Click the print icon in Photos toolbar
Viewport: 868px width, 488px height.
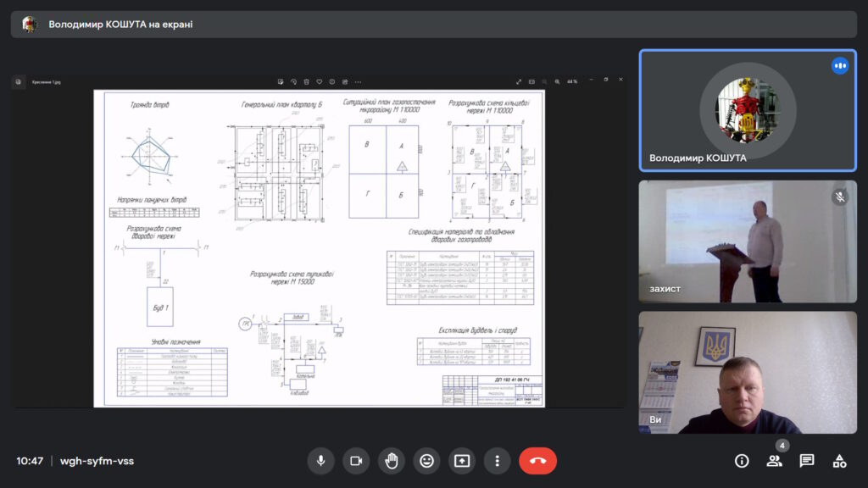tap(345, 82)
